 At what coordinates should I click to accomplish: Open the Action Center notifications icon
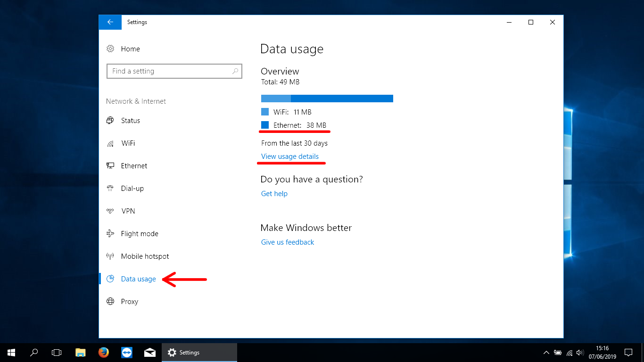[x=628, y=353]
